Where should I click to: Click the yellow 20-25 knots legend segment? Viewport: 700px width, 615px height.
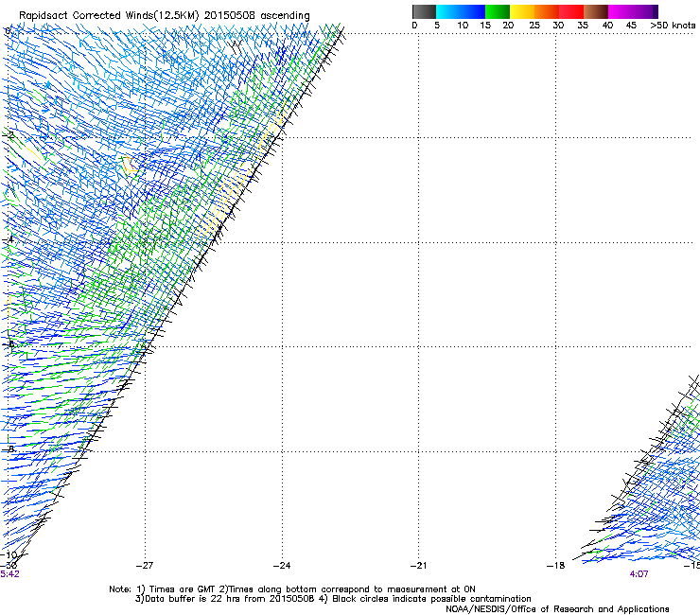coord(522,11)
